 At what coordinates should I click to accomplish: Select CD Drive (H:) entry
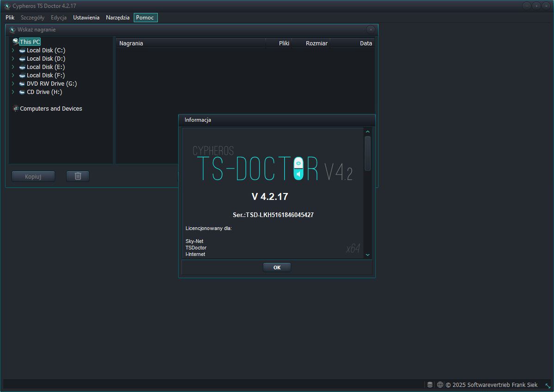[x=44, y=92]
